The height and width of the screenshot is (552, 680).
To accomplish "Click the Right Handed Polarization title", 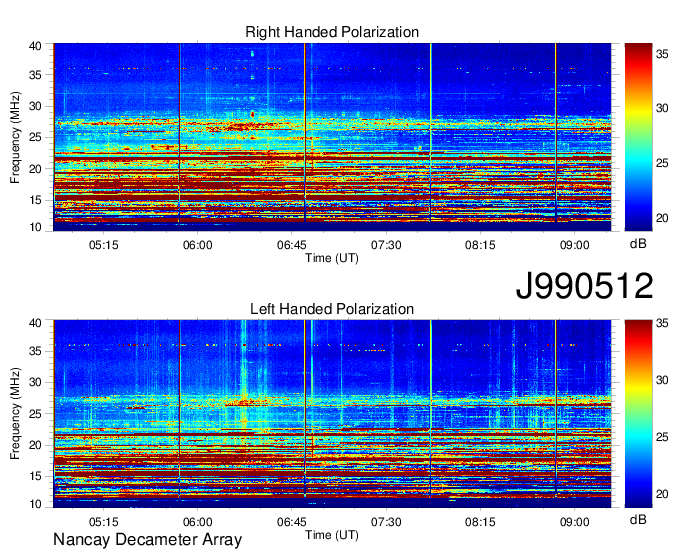I will [x=332, y=32].
